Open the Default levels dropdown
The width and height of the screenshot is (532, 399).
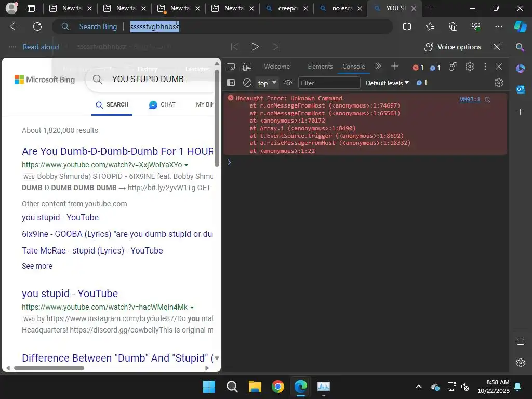[x=387, y=83]
